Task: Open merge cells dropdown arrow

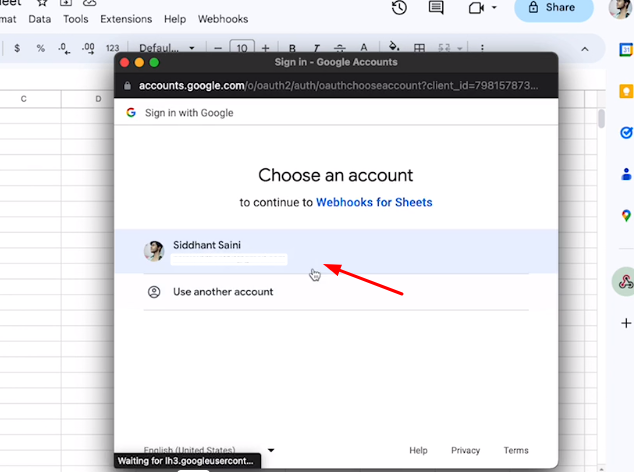Action: coord(460,49)
